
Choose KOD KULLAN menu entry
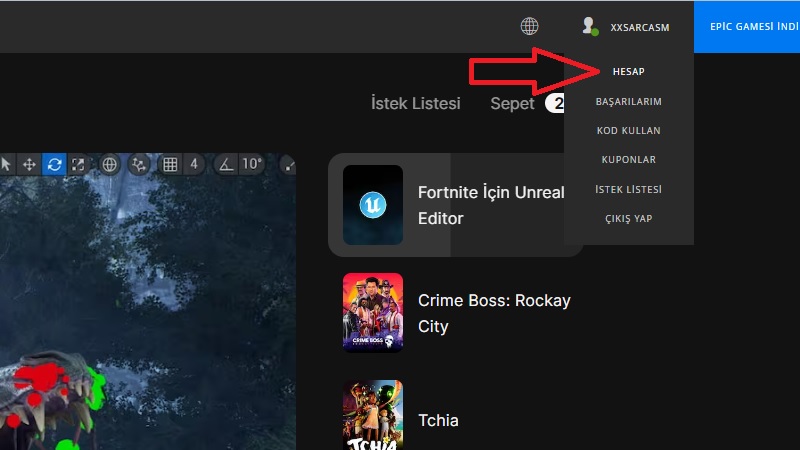[629, 131]
